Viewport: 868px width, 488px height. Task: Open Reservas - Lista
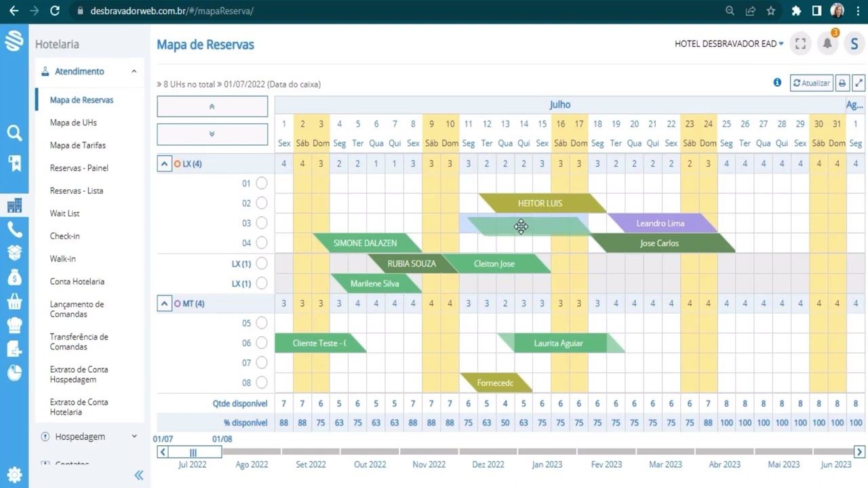click(x=77, y=190)
